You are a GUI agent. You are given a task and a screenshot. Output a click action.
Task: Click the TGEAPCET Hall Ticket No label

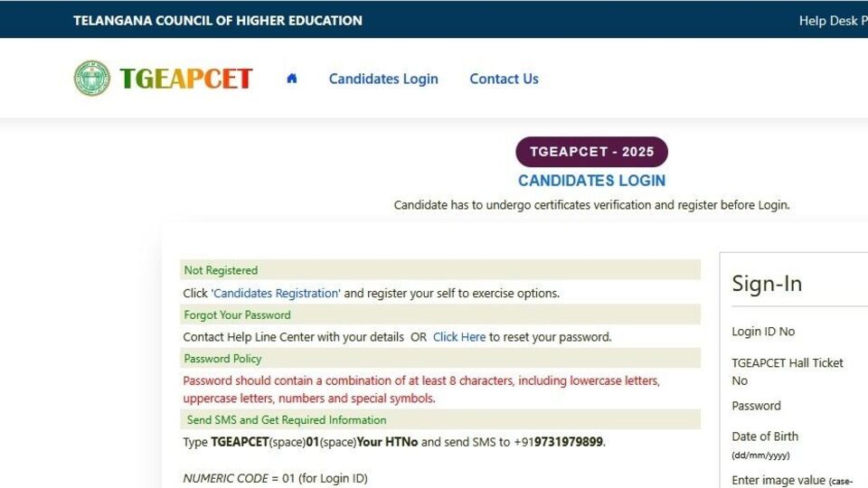[x=788, y=371]
